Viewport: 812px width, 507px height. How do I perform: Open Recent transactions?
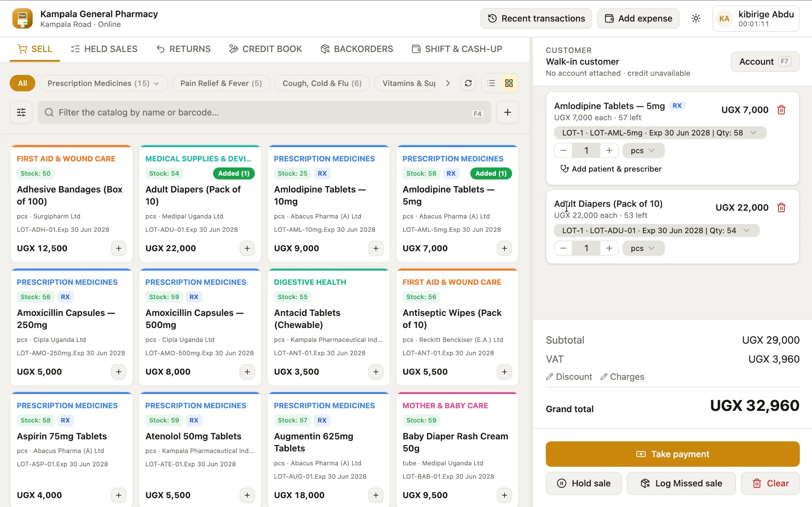tap(536, 19)
